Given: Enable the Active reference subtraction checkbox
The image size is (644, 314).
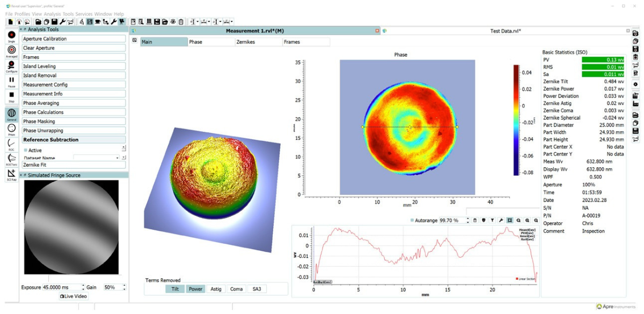Looking at the screenshot, I should click(x=25, y=151).
